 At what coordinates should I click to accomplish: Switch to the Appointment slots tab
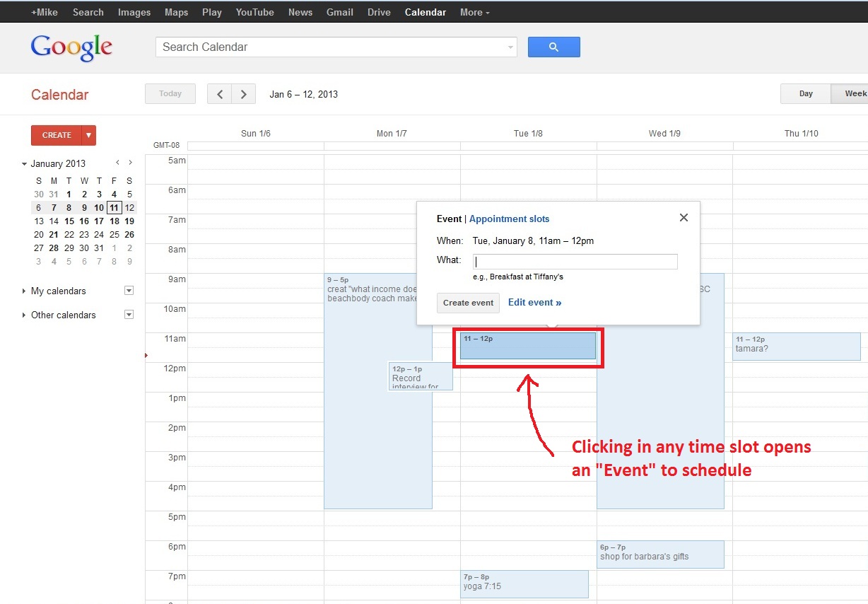click(x=509, y=219)
